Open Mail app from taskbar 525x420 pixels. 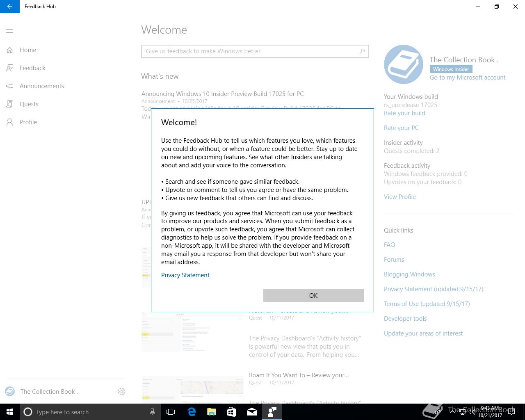click(x=252, y=412)
